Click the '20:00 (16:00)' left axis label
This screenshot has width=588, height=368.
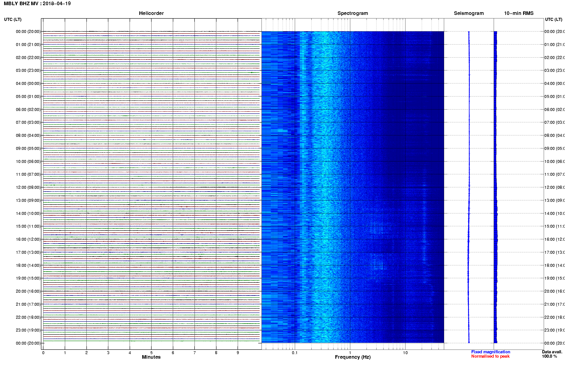click(28, 291)
